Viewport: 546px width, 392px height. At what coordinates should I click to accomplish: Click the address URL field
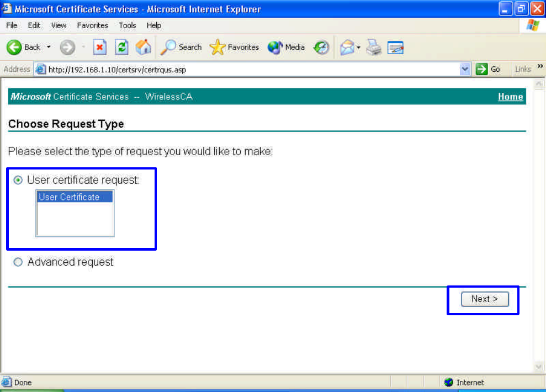click(253, 69)
